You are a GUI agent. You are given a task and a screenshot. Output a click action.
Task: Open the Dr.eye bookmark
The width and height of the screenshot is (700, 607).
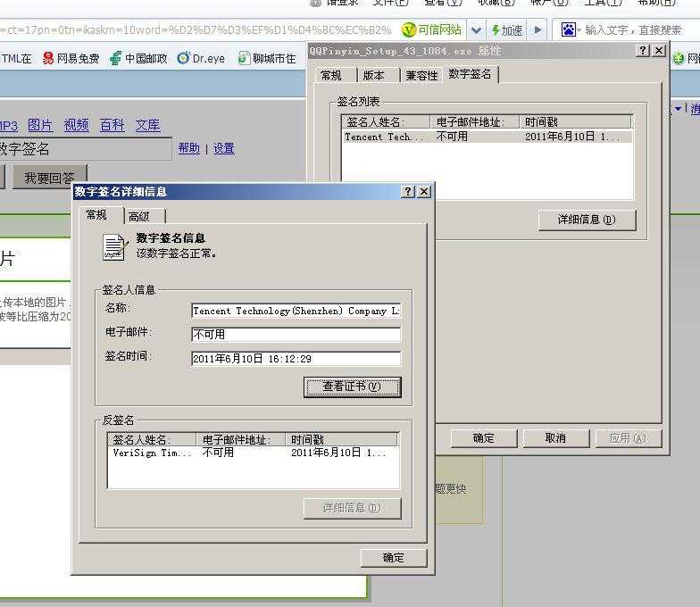[x=201, y=58]
